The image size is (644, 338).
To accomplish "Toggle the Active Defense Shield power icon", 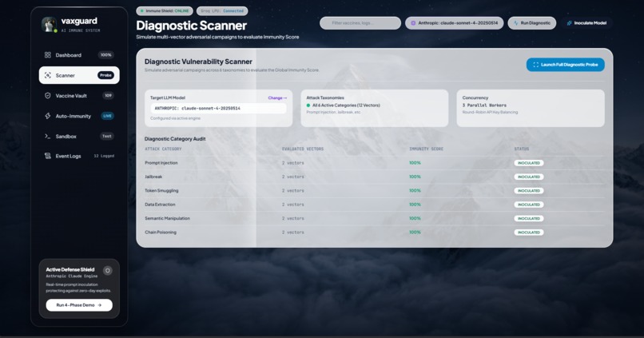I will point(108,271).
